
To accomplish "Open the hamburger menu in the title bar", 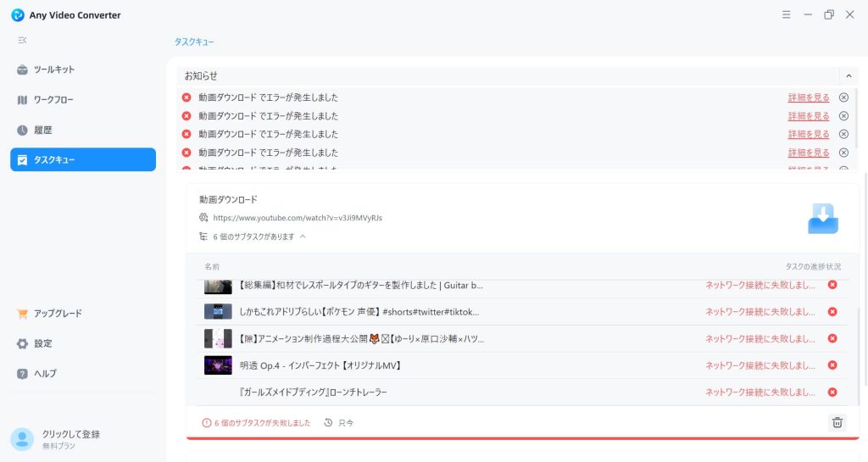I will tap(786, 15).
